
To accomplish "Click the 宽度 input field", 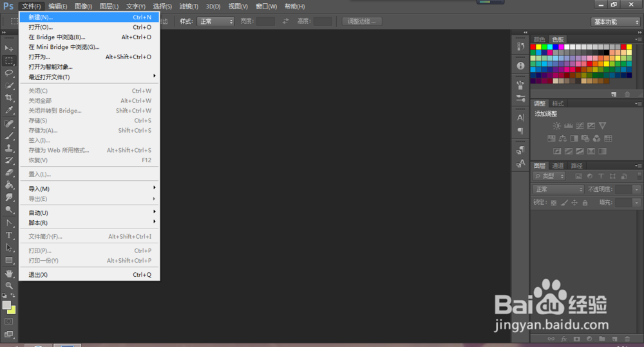I will (x=266, y=21).
